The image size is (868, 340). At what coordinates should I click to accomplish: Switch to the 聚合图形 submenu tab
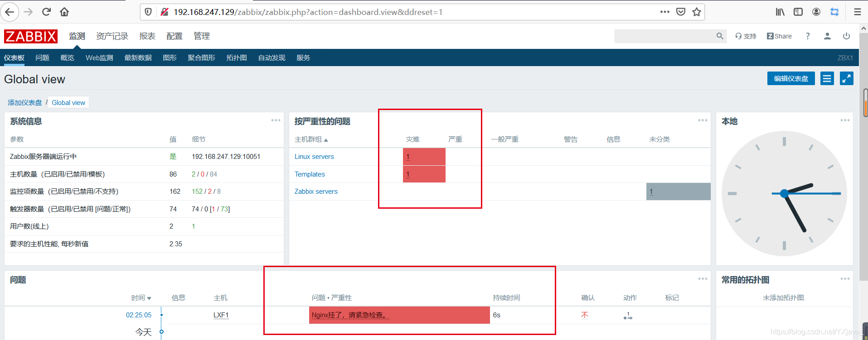[202, 58]
